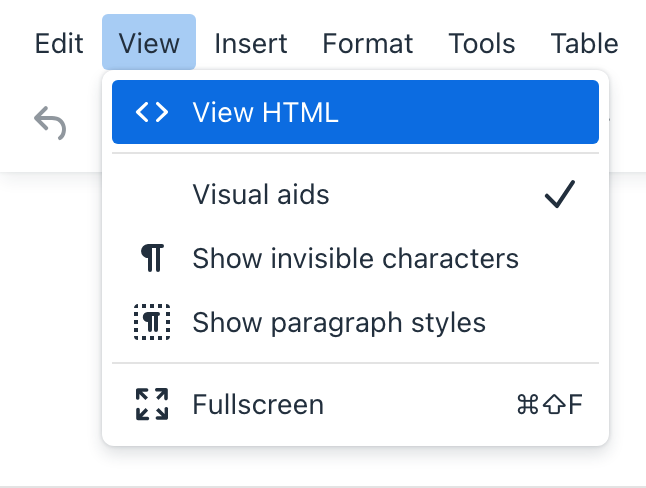The height and width of the screenshot is (488, 646).
Task: Click the dotted-box pilcrow paragraph styles icon
Action: (151, 323)
